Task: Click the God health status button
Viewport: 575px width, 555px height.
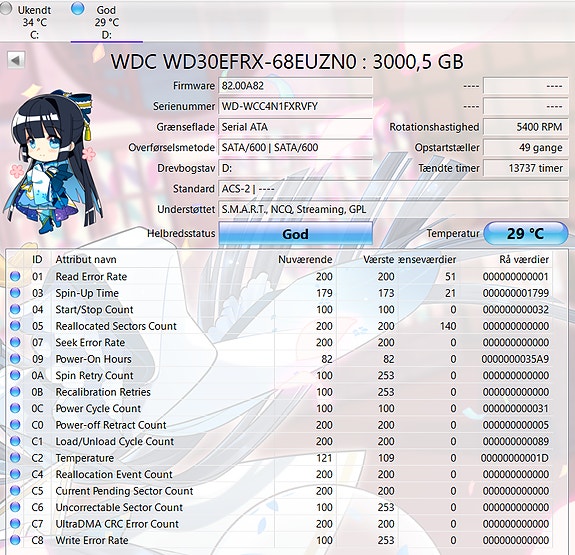Action: tap(296, 233)
